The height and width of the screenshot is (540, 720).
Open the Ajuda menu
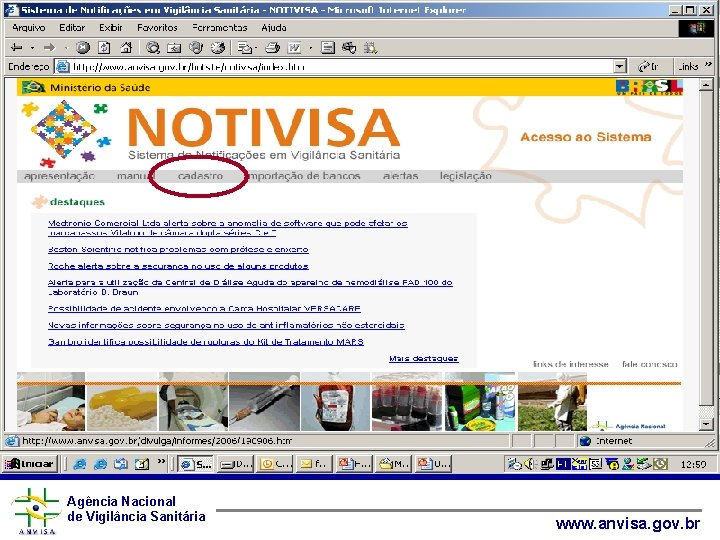coord(274,28)
